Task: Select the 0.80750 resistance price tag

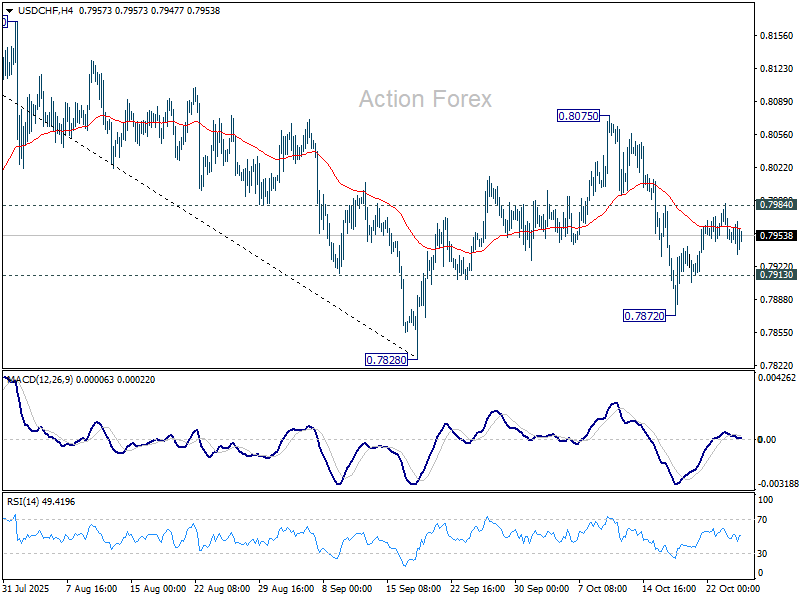Action: [x=576, y=116]
